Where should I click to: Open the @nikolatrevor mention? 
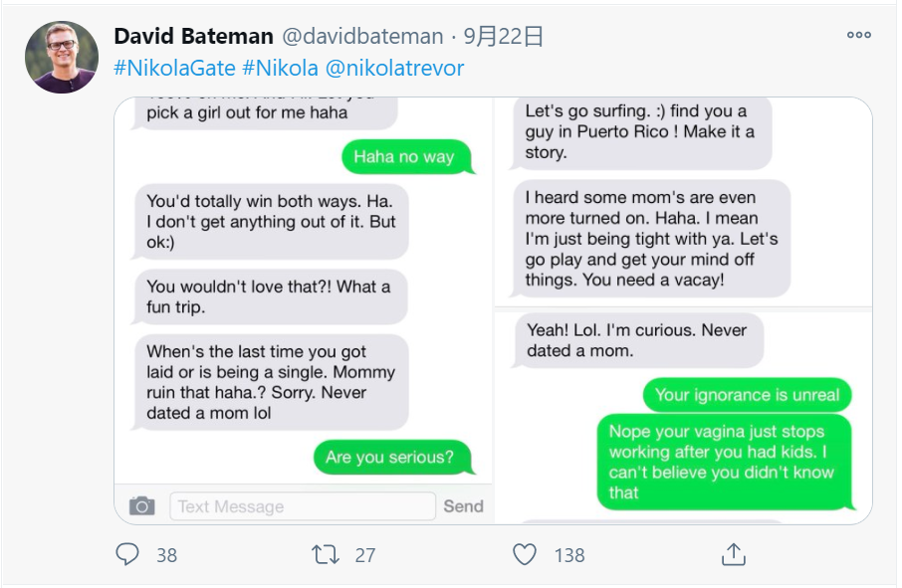coord(394,69)
